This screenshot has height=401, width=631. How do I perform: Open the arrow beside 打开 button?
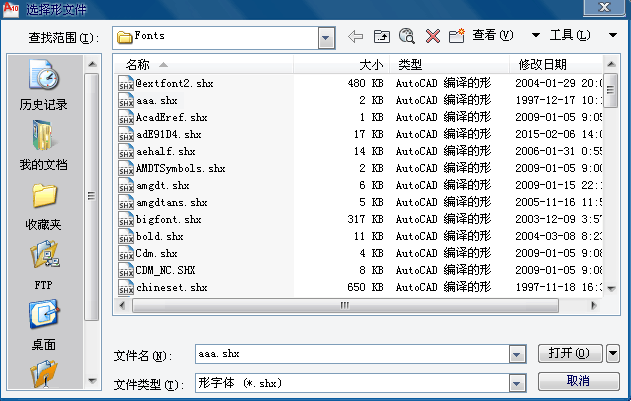pyautogui.click(x=613, y=353)
